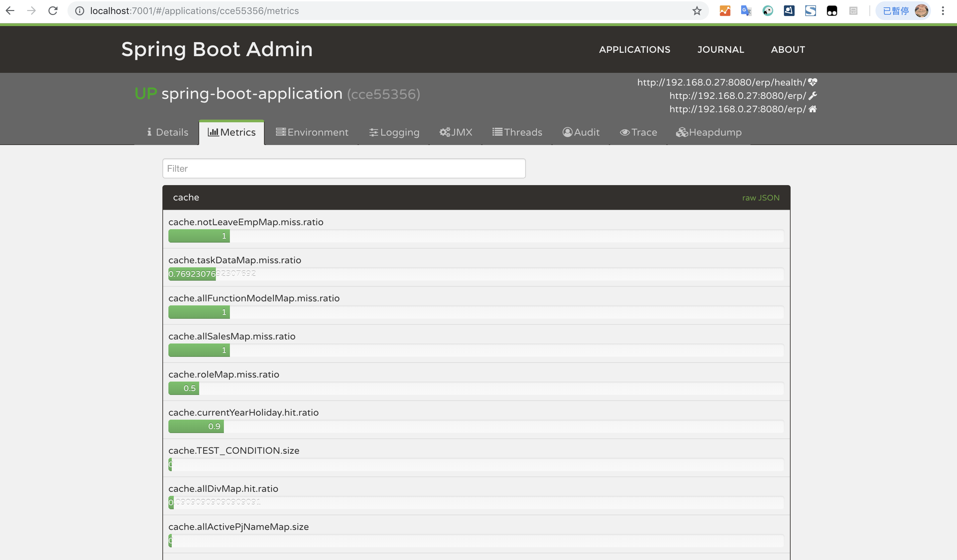Click the blue S extension icon
The image size is (957, 560).
pyautogui.click(x=810, y=11)
